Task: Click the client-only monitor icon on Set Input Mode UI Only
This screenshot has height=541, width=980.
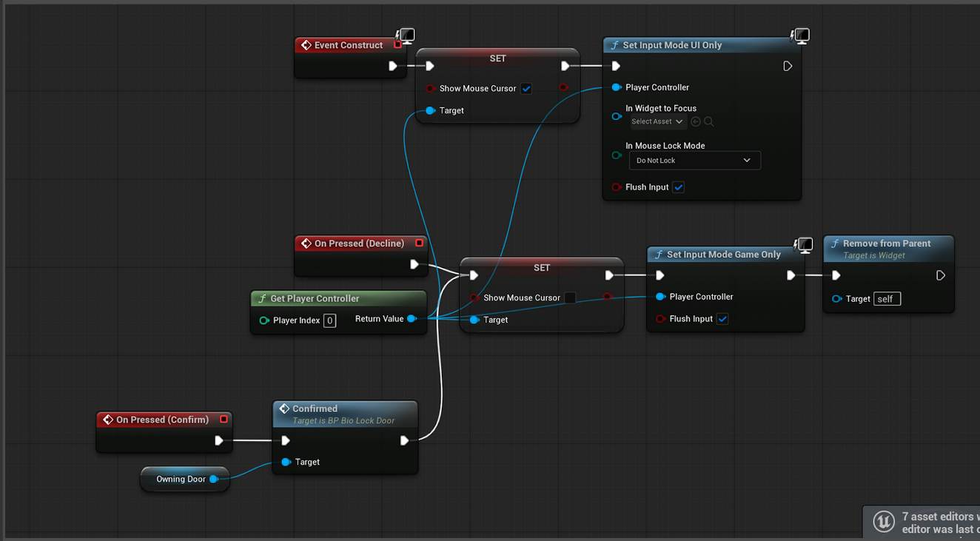Action: point(800,36)
